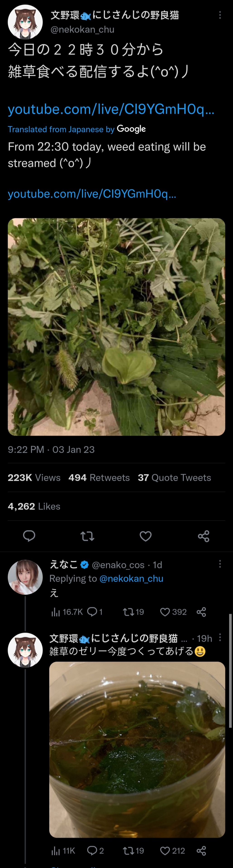
Task: Retweet the main weed-eating tweet
Action: (87, 536)
